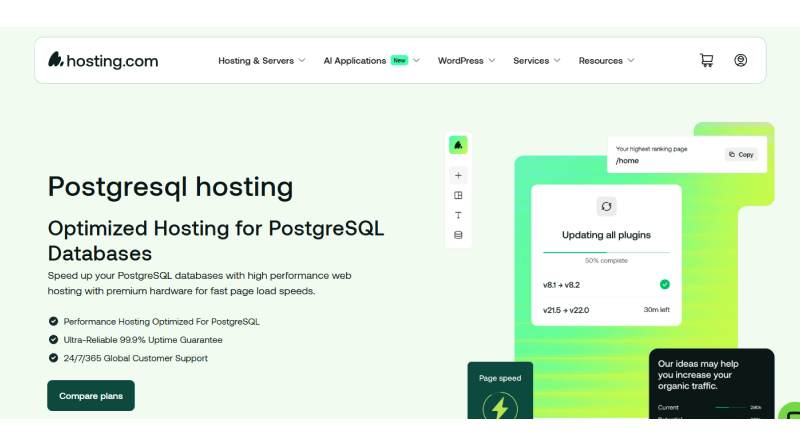The image size is (800, 445).
Task: Expand the Services chevron
Action: pyautogui.click(x=557, y=61)
